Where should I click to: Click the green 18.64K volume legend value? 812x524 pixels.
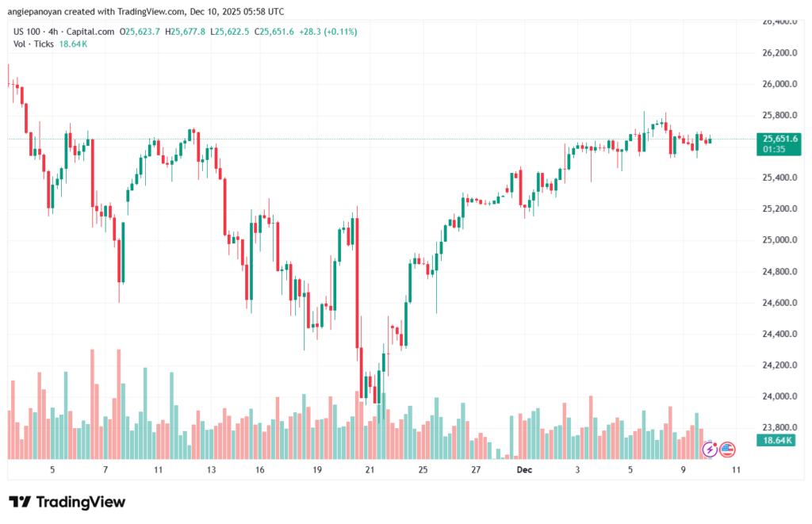(74, 44)
